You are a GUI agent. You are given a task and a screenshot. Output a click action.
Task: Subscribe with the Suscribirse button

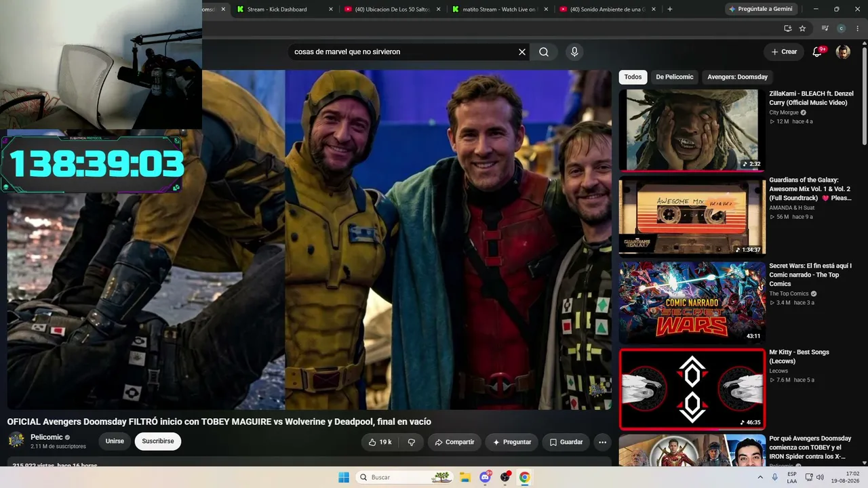tap(158, 441)
